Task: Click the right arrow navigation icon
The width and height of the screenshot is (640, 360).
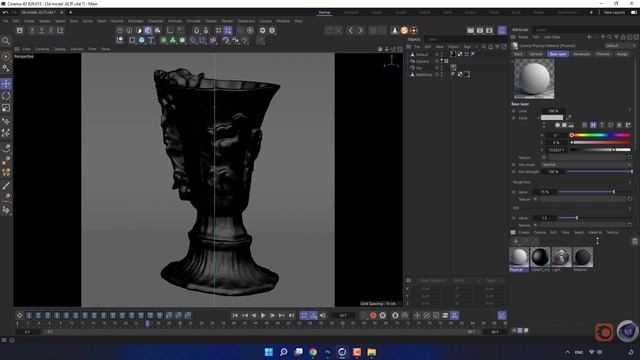Action: (360, 30)
